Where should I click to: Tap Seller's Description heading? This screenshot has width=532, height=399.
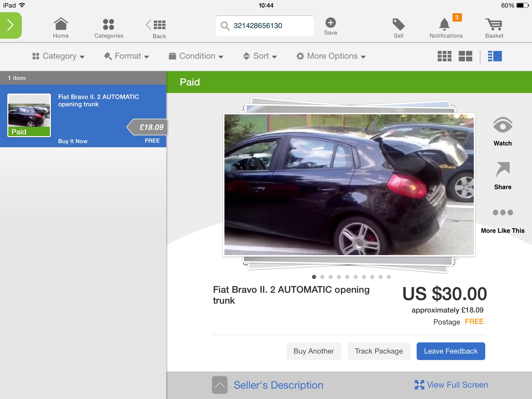[278, 385]
